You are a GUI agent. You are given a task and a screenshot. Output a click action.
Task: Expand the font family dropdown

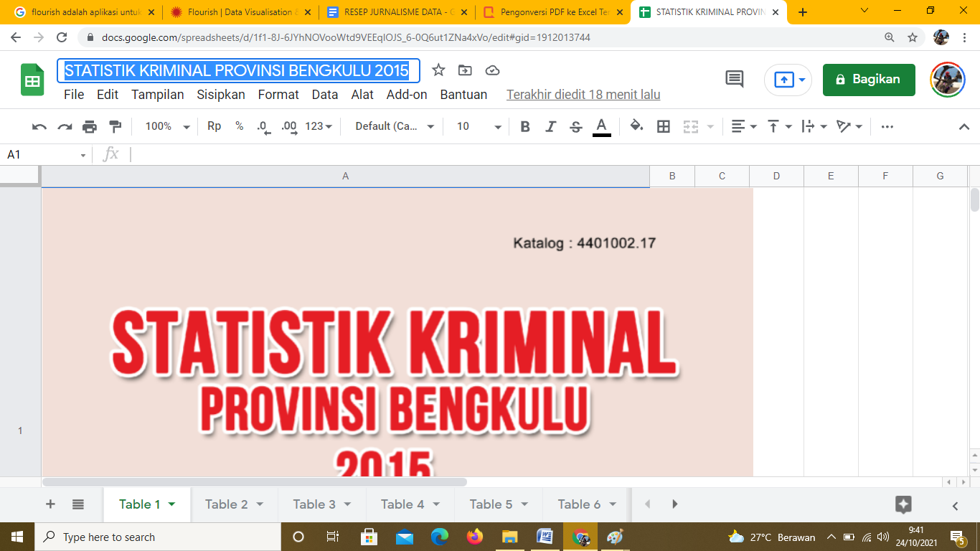395,127
